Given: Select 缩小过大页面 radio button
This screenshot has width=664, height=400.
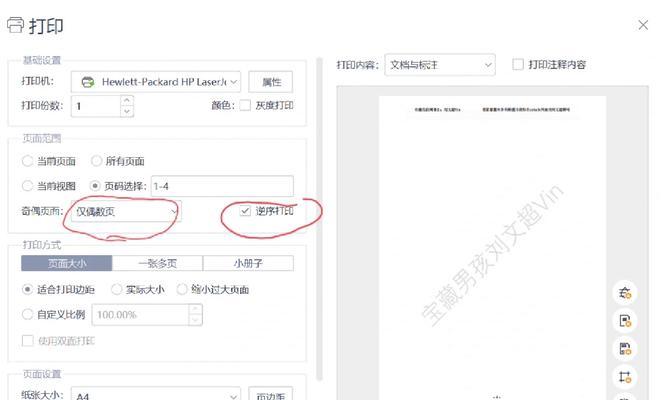Looking at the screenshot, I should [182, 290].
